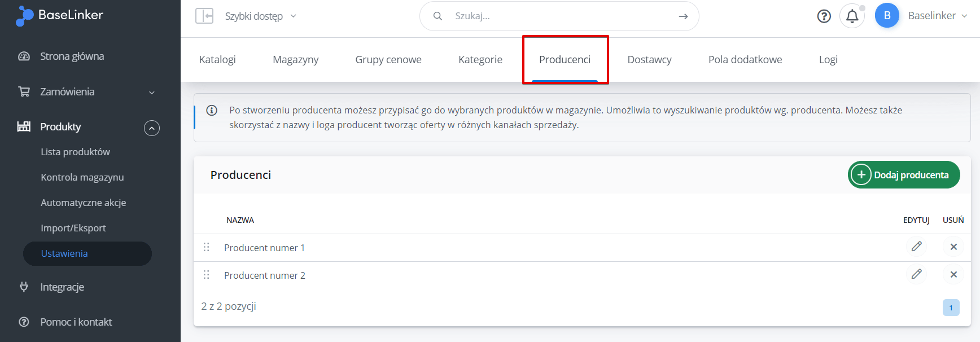
Task: Click the Zamówienia cart icon
Action: [24, 91]
